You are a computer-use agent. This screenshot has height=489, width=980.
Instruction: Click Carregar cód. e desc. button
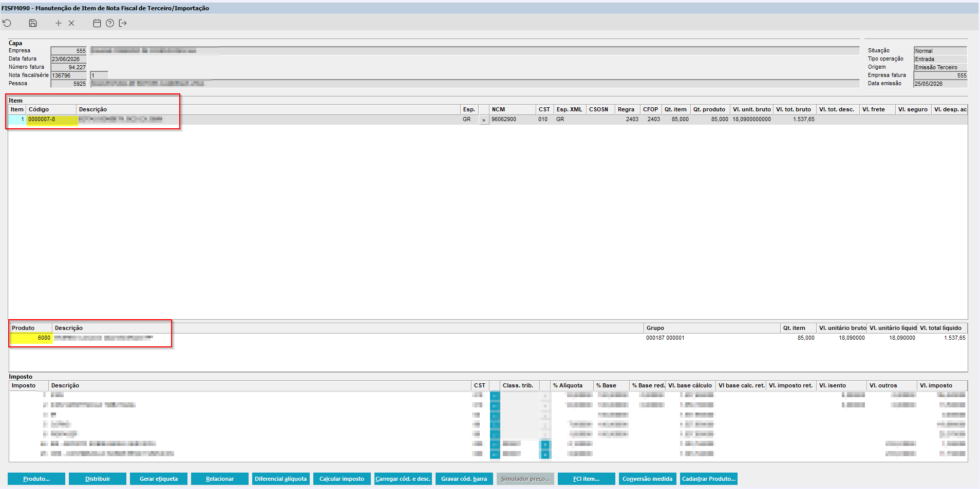[x=403, y=479]
